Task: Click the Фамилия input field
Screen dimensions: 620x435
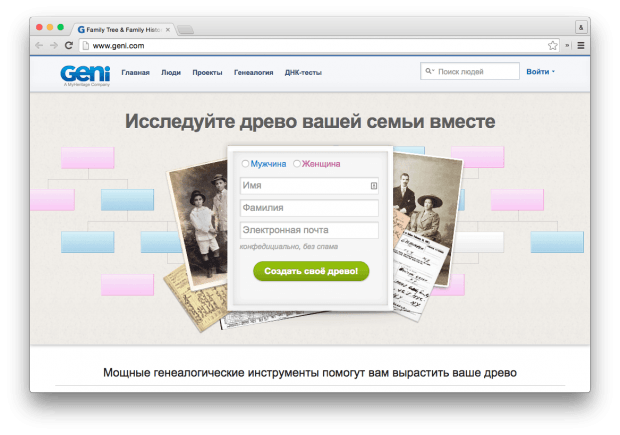Action: 308,208
